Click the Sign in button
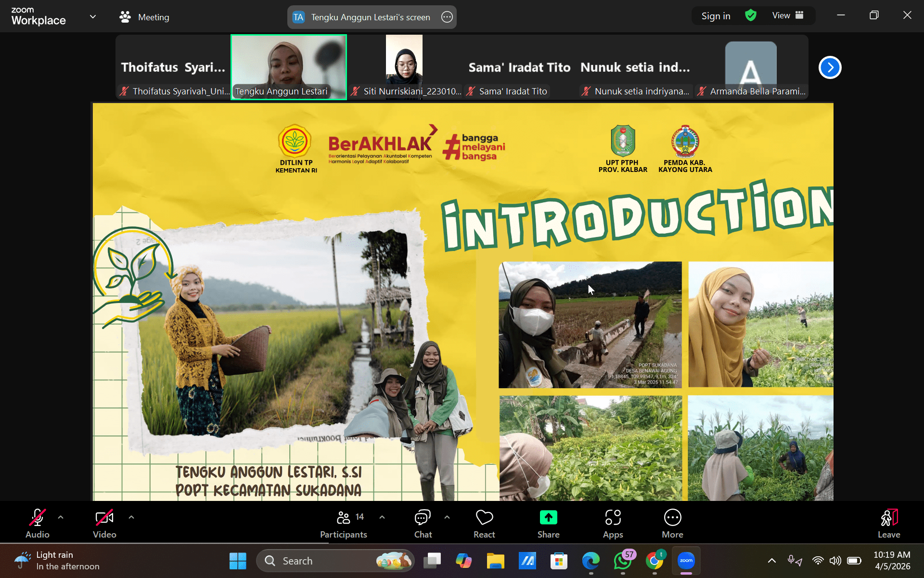 click(716, 16)
